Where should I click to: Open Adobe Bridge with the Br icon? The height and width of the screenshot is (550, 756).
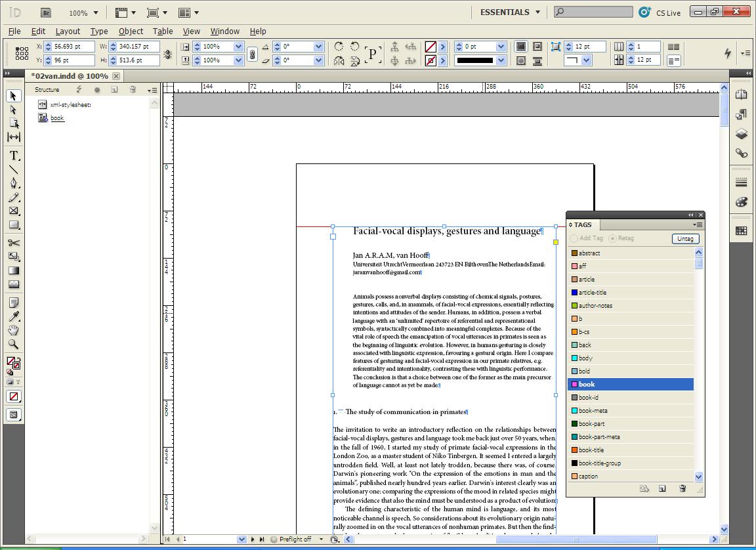(45, 12)
